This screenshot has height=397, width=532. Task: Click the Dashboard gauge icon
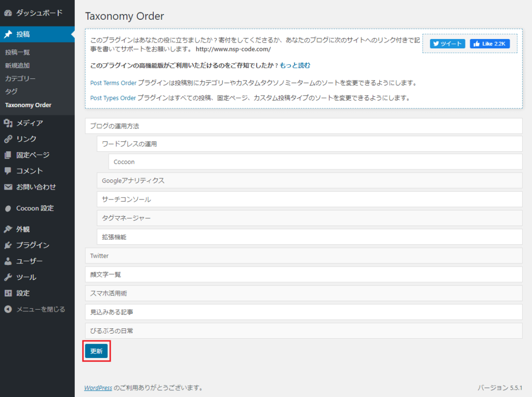[8, 13]
